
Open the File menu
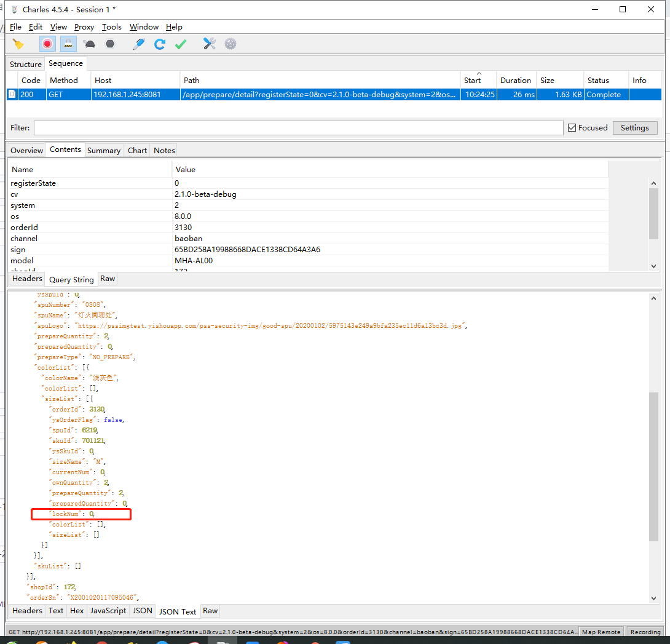click(x=15, y=27)
